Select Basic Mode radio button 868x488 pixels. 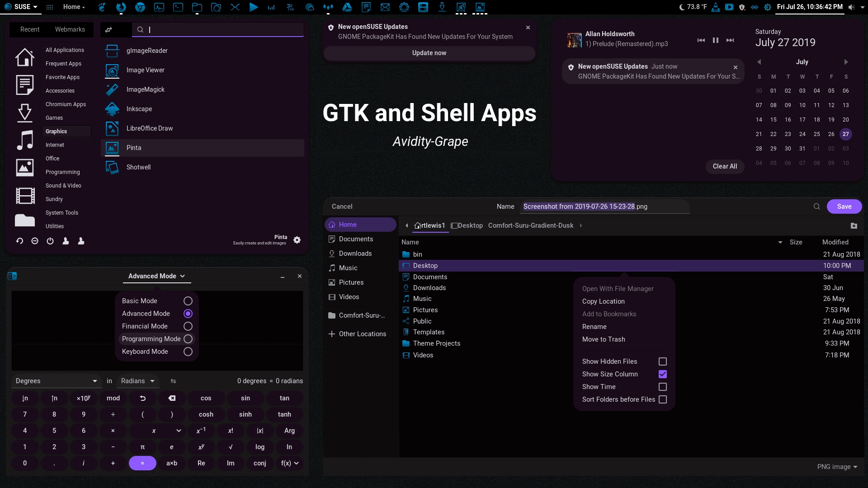tap(188, 301)
